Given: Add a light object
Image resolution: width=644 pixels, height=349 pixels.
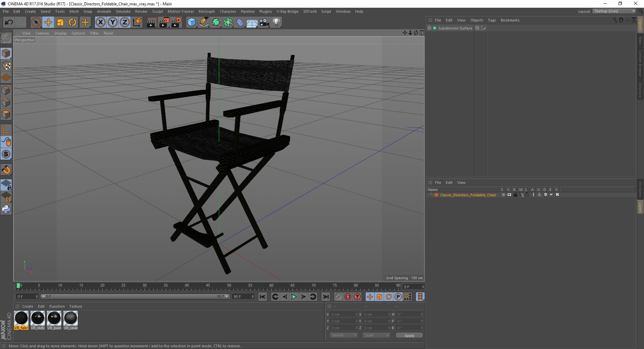Looking at the screenshot, I should pos(276,22).
